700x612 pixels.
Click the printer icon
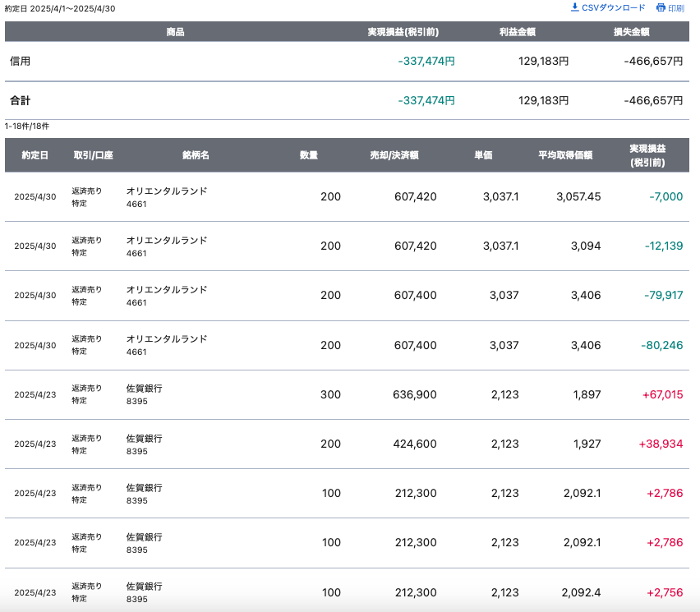pos(661,8)
